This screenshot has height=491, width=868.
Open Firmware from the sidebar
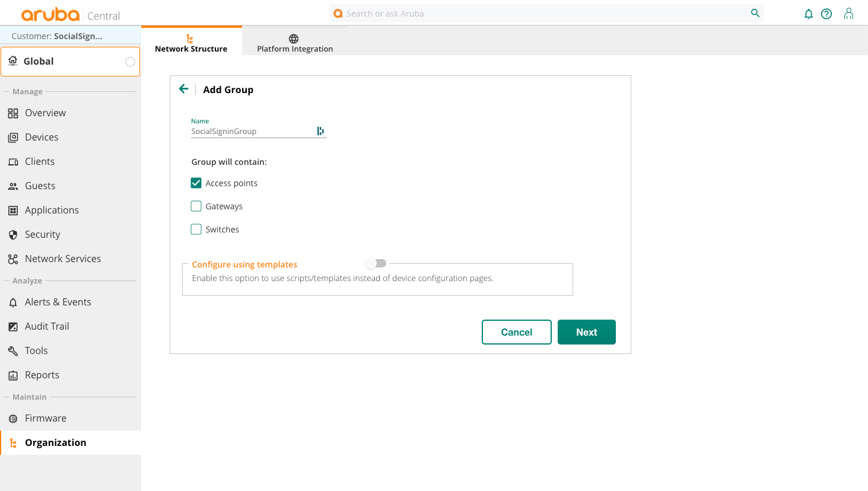[45, 418]
